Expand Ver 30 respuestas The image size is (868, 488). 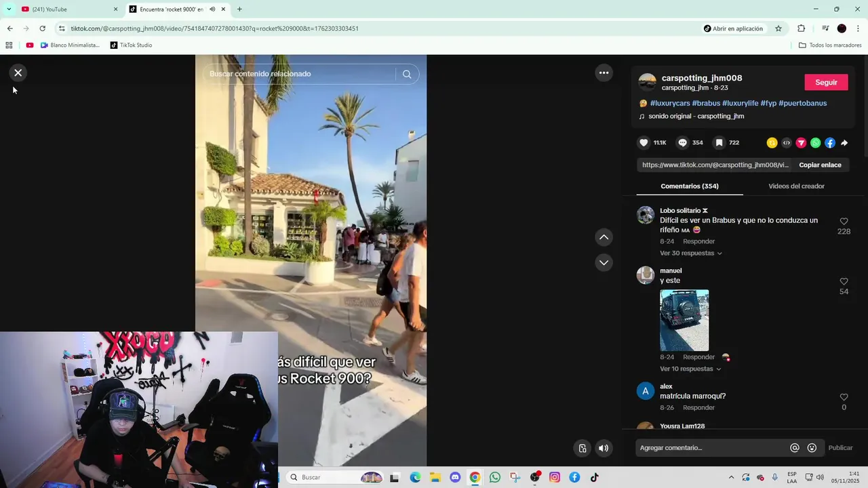(690, 253)
